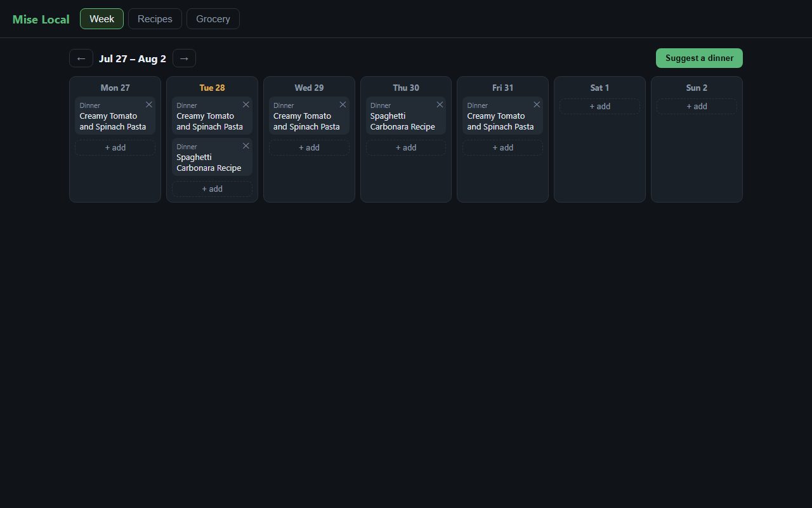Add a meal to Tue 28

(x=212, y=189)
